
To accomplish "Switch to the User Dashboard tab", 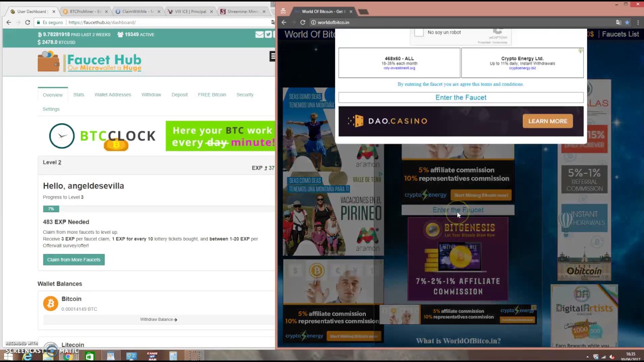I will (31, 12).
